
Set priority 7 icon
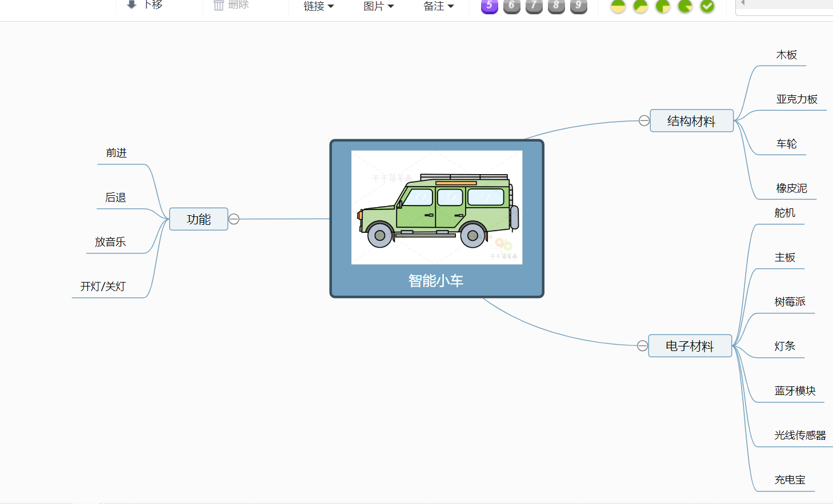point(534,6)
